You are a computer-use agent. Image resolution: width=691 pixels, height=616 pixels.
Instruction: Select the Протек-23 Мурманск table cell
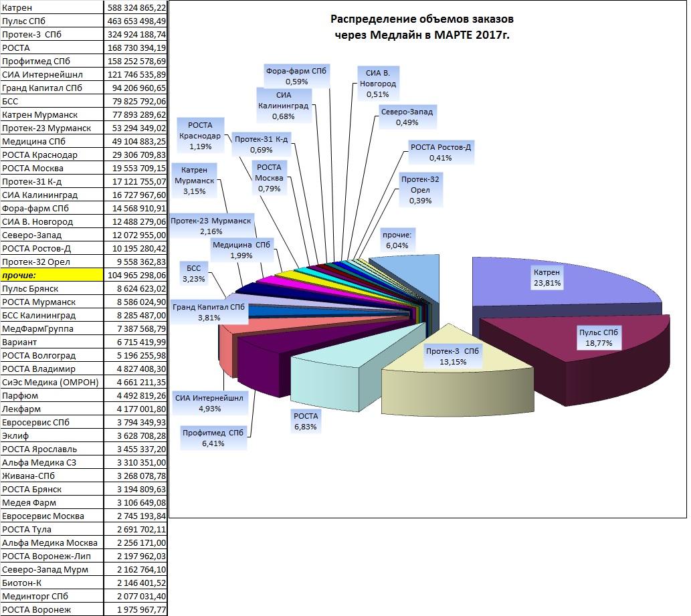tap(52, 128)
